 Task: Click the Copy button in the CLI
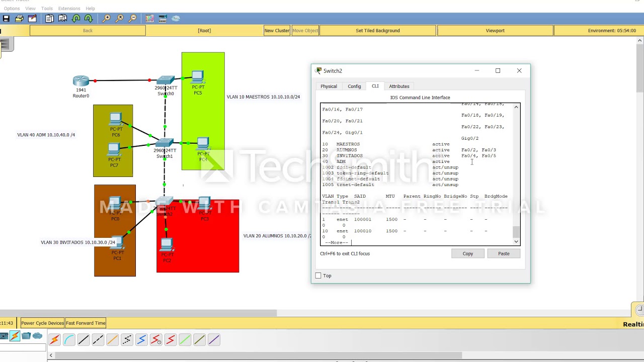click(468, 253)
